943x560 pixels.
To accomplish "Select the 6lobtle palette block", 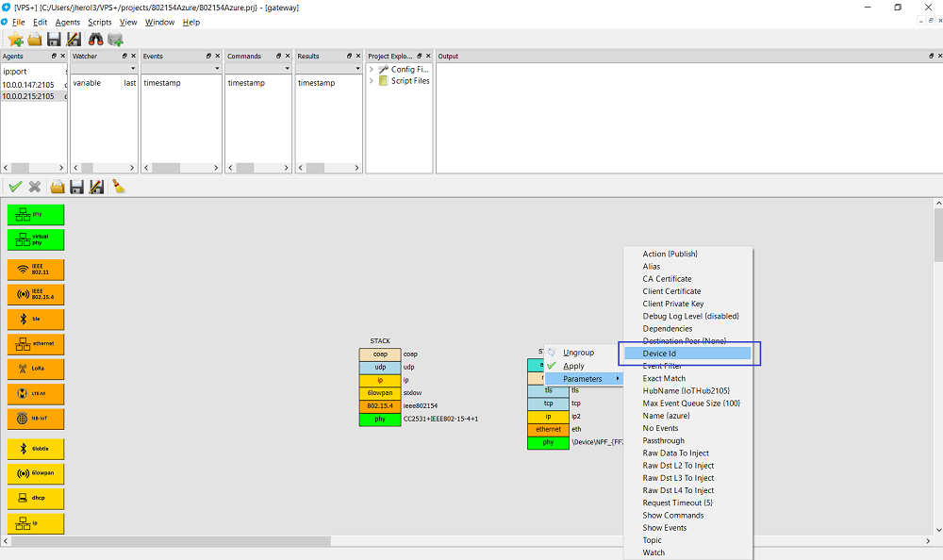I will (x=36, y=449).
